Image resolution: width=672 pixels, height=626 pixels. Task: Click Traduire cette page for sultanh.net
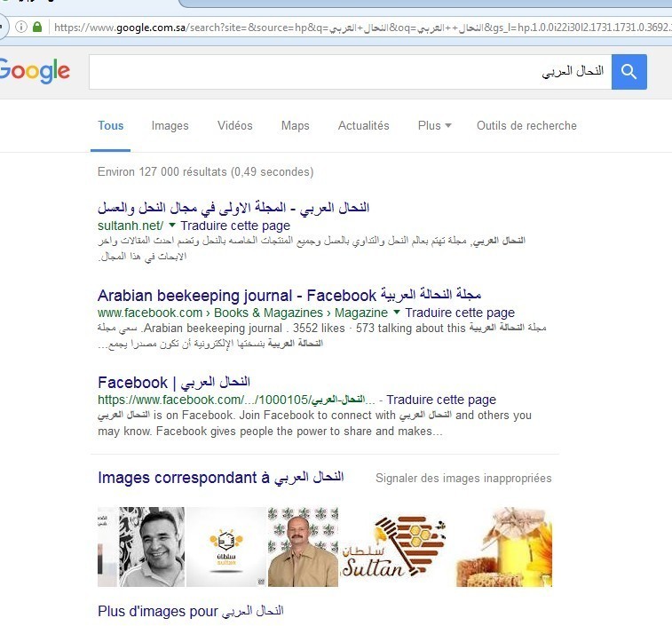tap(235, 226)
